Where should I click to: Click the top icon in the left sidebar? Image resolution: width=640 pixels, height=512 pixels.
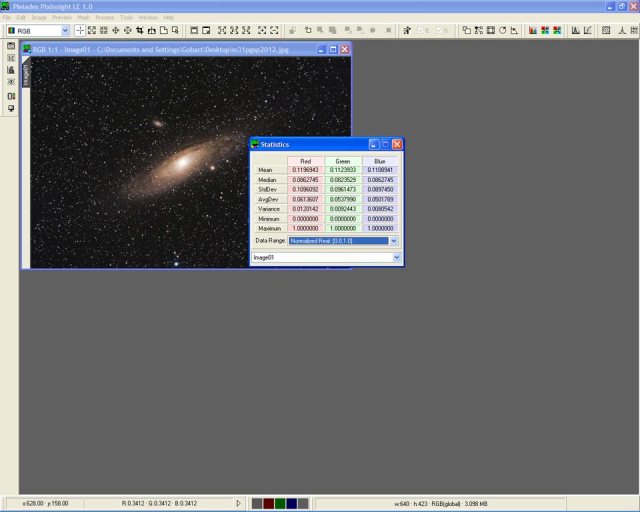11,47
